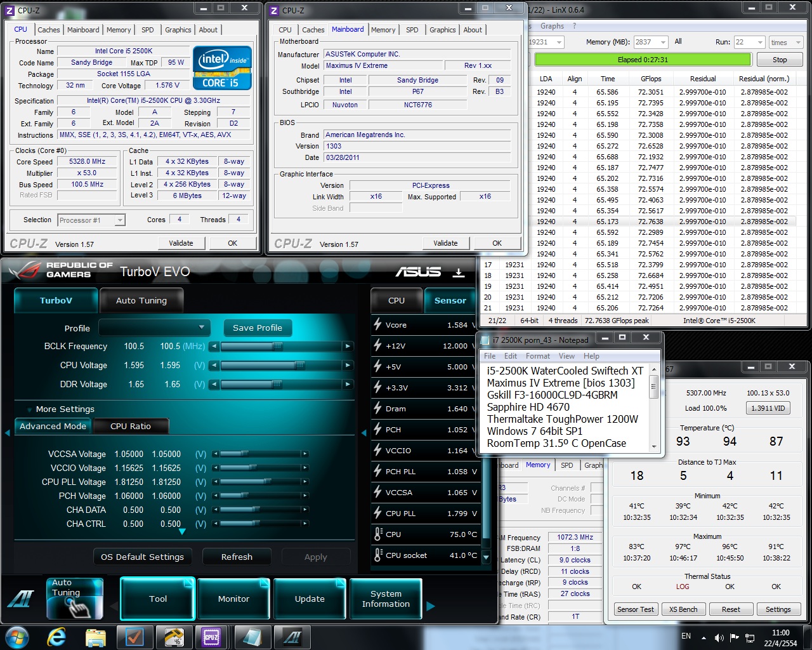Adjust the BCLK Frequency slider
Image resolution: width=812 pixels, height=650 pixels.
277,346
